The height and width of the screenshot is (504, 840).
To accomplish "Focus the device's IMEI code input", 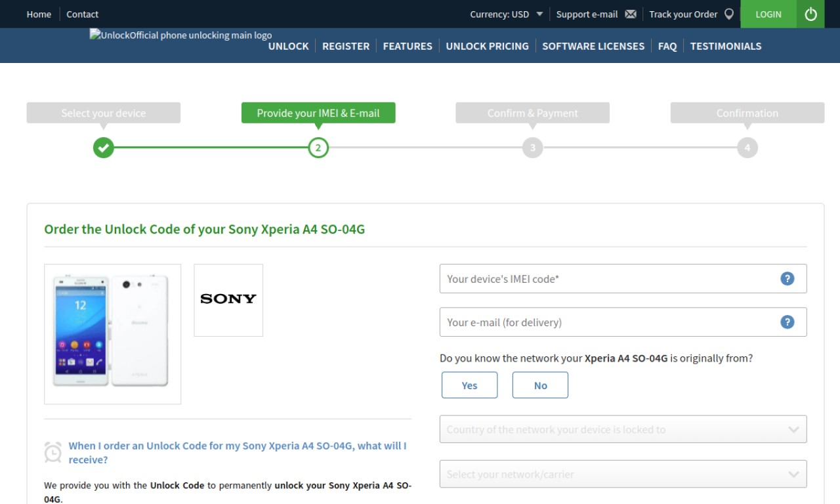I will click(x=623, y=278).
